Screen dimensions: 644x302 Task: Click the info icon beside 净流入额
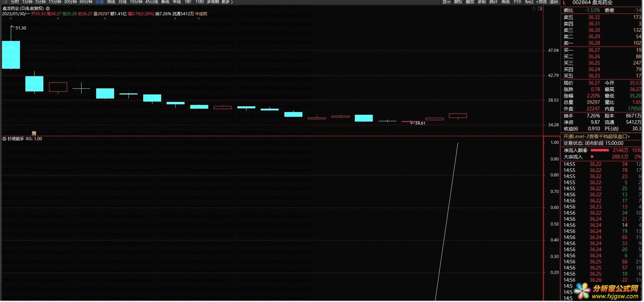pos(585,150)
